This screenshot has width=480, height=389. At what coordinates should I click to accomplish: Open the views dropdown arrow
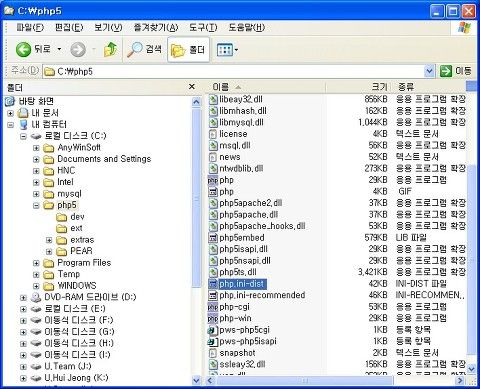(x=236, y=50)
